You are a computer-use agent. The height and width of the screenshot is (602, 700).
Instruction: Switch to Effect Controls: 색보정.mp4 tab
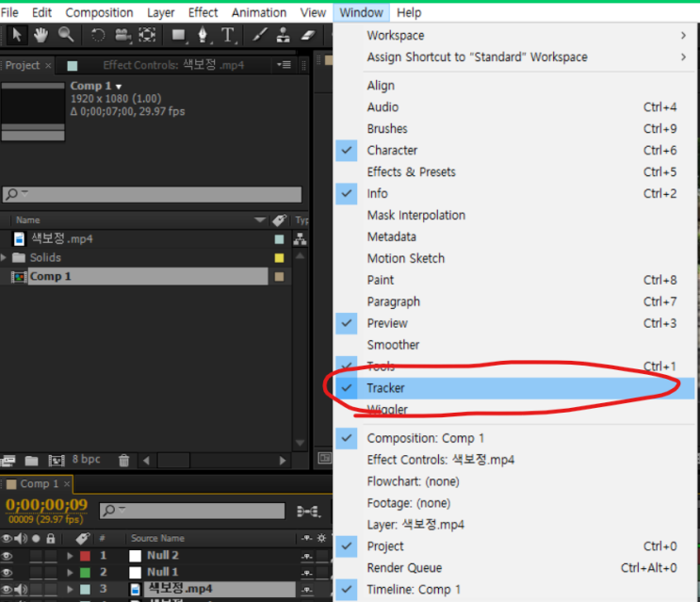pos(173,65)
